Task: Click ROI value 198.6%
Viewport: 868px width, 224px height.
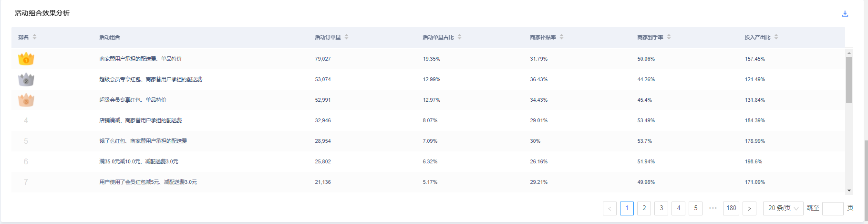Action: click(x=754, y=161)
